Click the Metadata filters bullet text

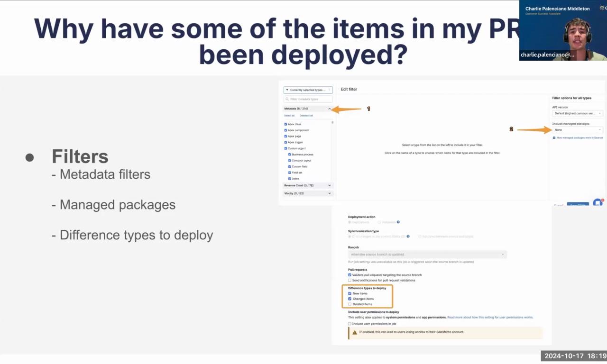pos(105,174)
